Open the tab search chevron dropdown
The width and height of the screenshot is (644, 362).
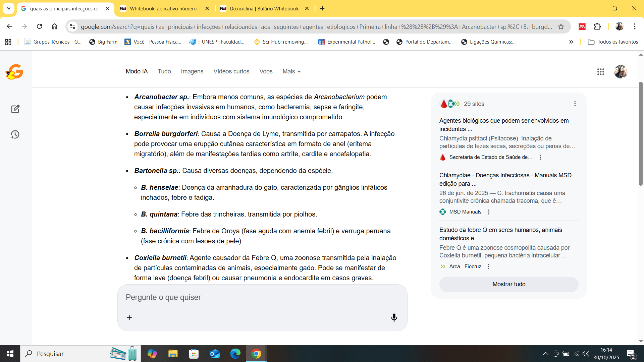click(x=9, y=8)
